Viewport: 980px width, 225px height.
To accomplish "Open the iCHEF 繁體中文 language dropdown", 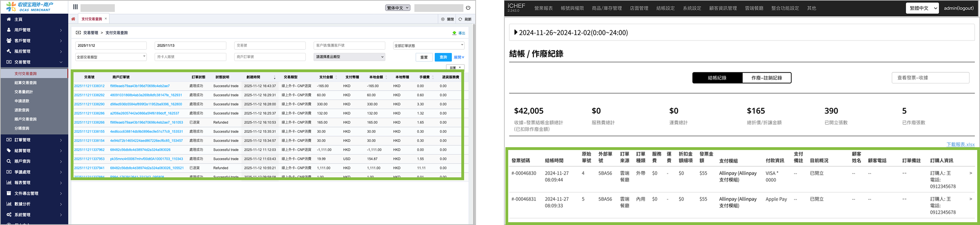I will tap(922, 8).
